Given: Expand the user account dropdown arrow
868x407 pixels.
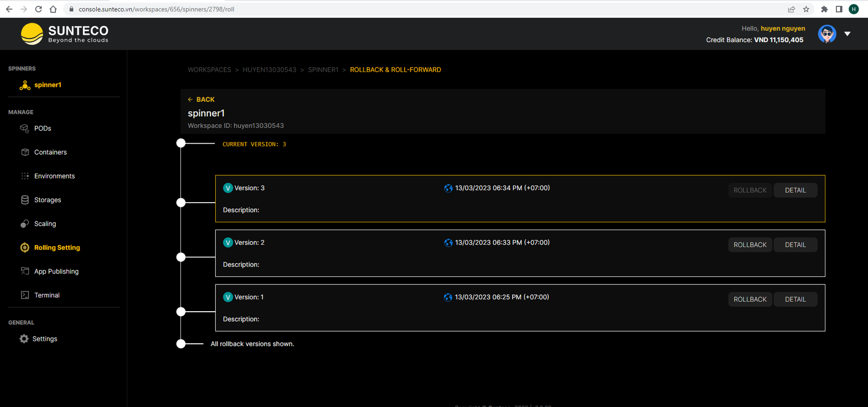Looking at the screenshot, I should [x=847, y=34].
